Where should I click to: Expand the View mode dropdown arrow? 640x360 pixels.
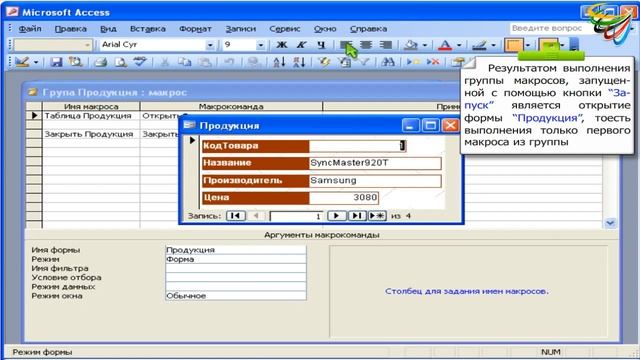tap(36, 62)
